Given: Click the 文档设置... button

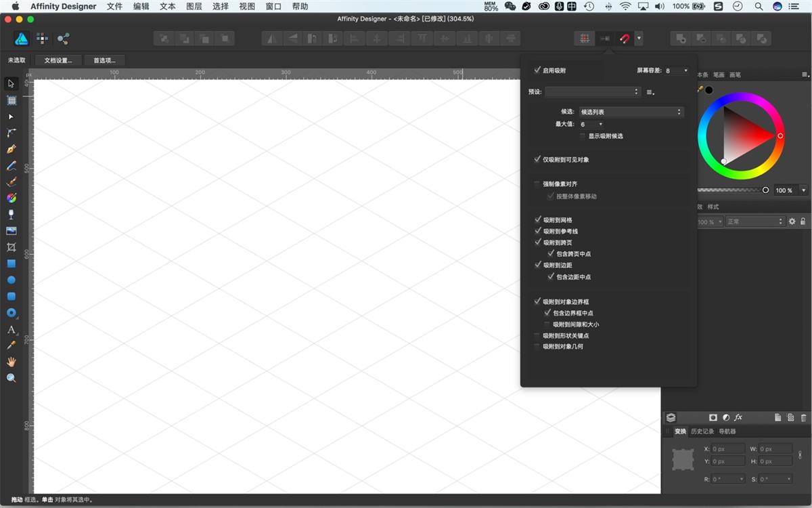Looking at the screenshot, I should click(58, 60).
